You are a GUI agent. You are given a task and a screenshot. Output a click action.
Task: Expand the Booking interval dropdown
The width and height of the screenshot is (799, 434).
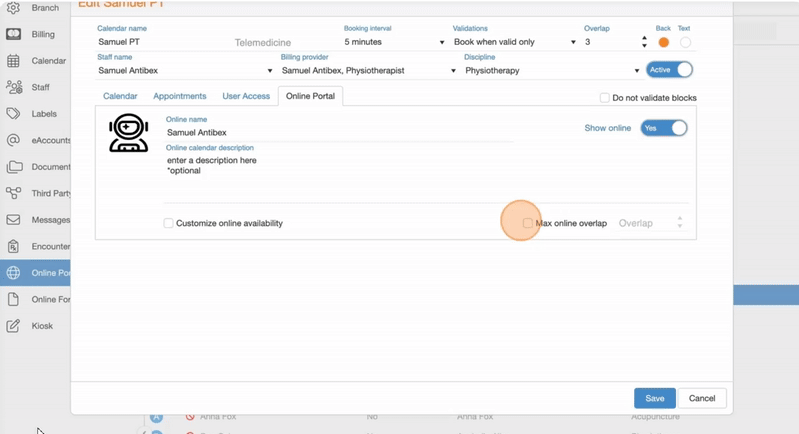pos(394,43)
